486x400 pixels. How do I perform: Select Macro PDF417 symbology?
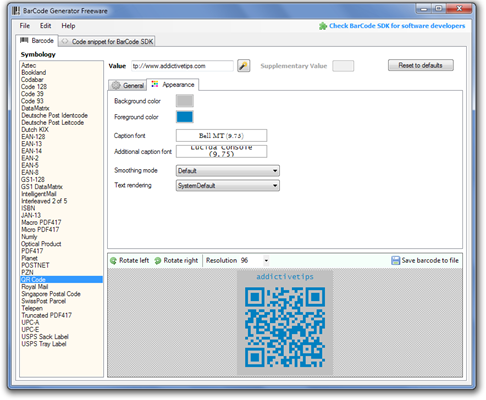(x=41, y=222)
